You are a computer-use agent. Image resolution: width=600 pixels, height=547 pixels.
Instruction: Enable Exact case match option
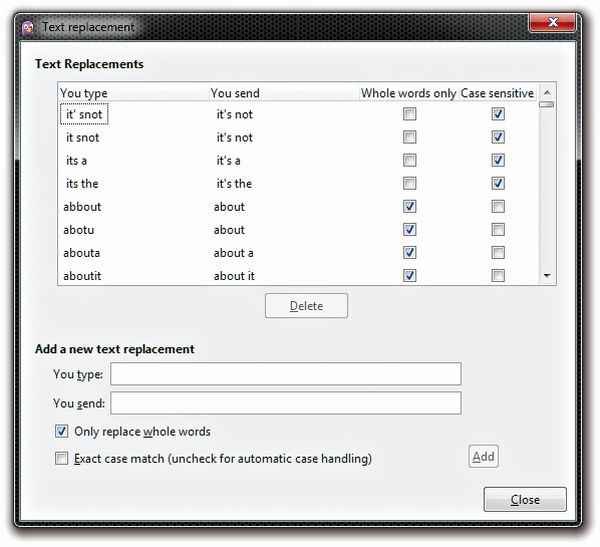[61, 458]
